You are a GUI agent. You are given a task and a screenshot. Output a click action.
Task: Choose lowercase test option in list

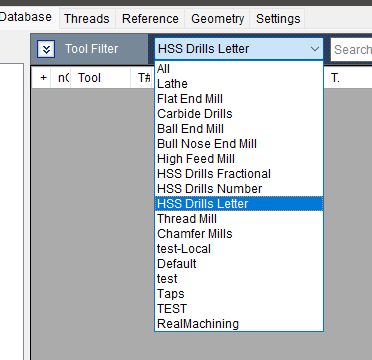(x=239, y=279)
